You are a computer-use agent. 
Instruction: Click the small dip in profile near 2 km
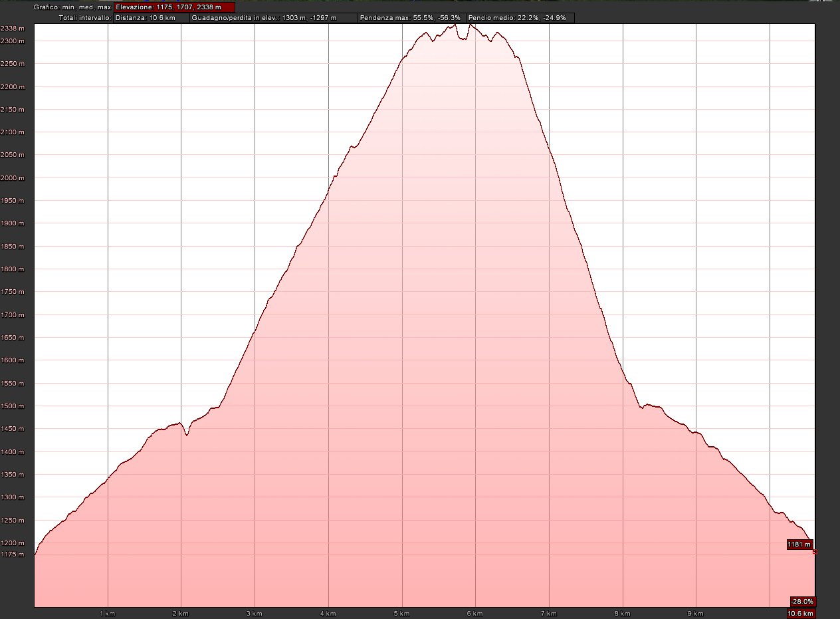pyautogui.click(x=187, y=435)
